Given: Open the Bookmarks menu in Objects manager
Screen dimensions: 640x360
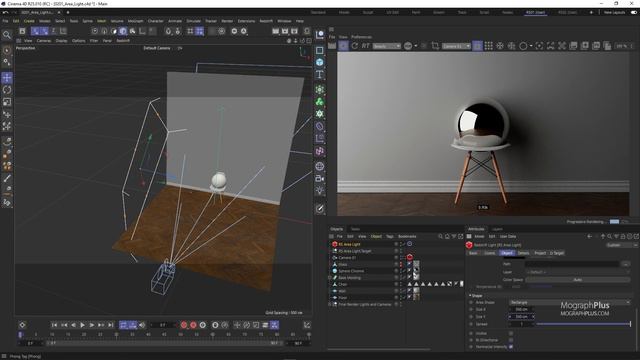Looking at the screenshot, I should click(407, 236).
